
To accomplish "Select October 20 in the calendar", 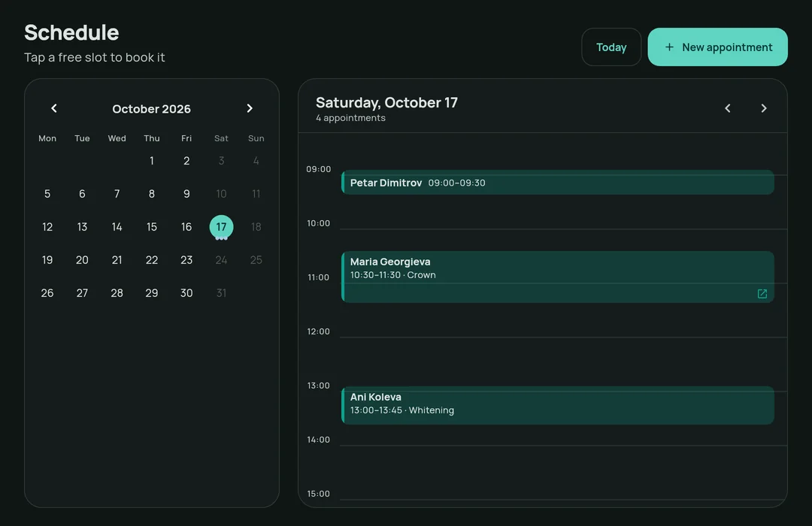I will (82, 260).
